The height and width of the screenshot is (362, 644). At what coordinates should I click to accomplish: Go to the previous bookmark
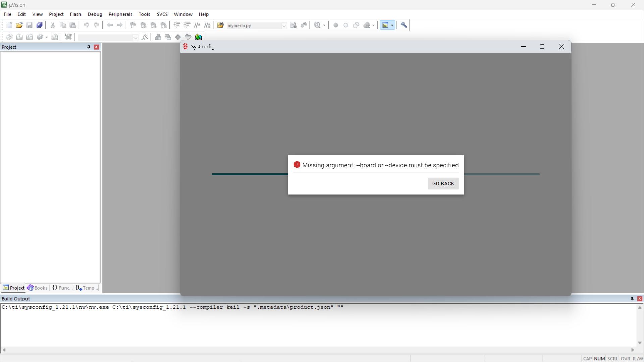143,25
